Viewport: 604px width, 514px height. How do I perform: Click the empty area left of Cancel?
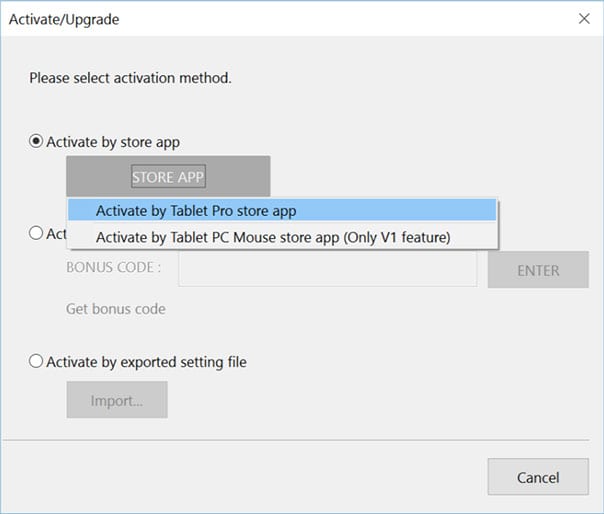250,477
